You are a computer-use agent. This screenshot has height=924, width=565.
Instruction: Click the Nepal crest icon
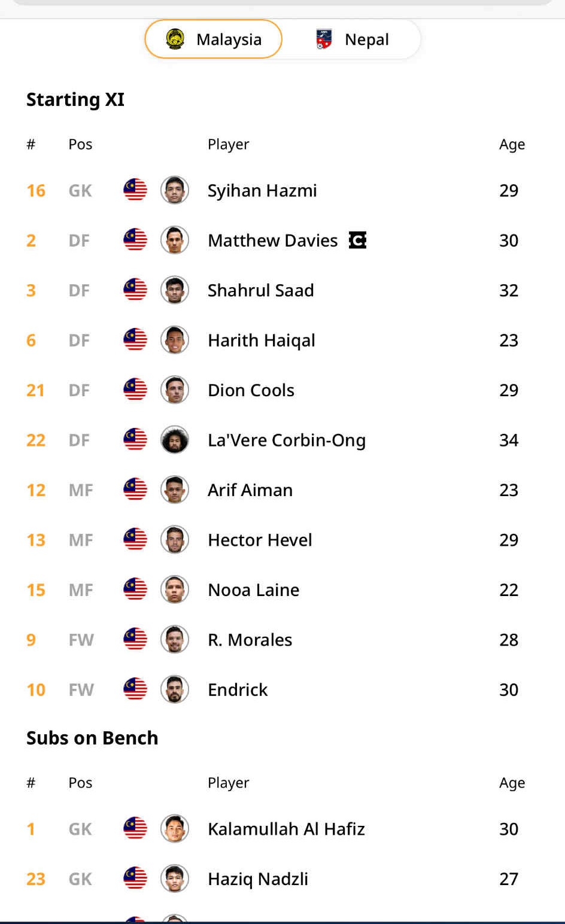coord(324,39)
